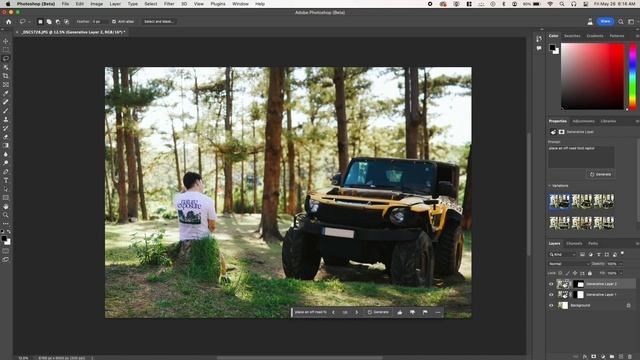
Task: Open the tool preset picker next to lasso
Action: (24, 22)
